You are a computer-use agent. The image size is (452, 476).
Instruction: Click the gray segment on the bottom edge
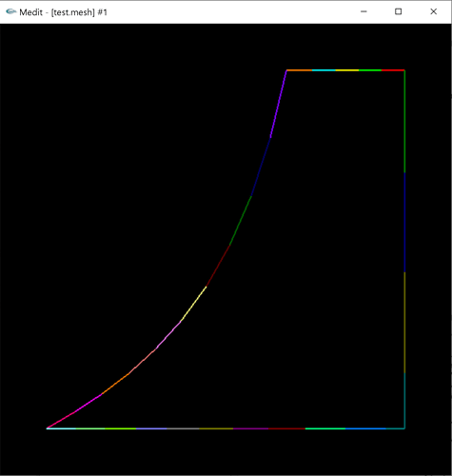[x=183, y=428]
